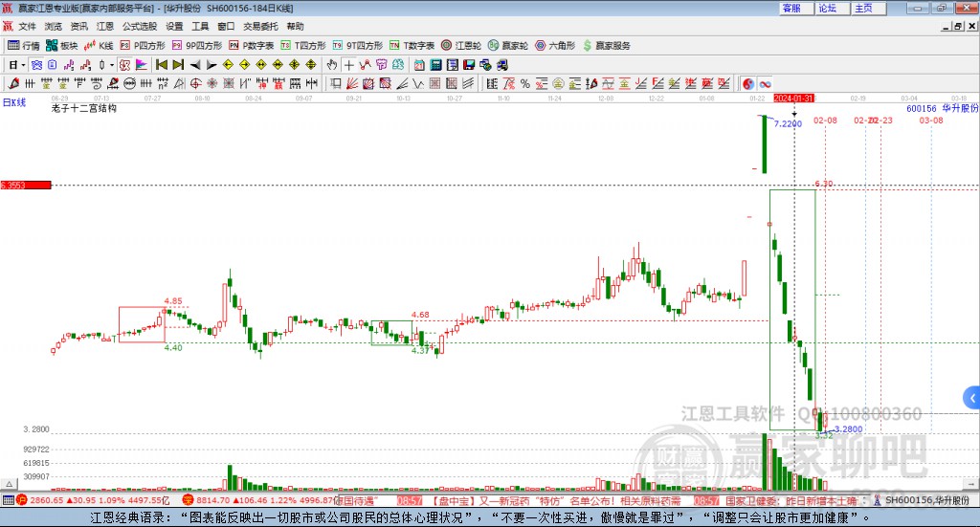This screenshot has height=527, width=980.
Task: Click the volume panel up triangle
Action: [9, 484]
